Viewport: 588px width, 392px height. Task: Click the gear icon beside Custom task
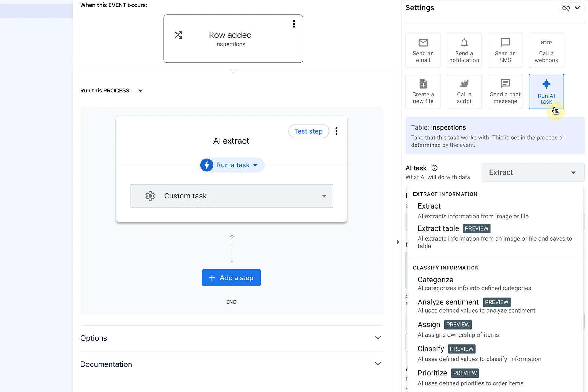pyautogui.click(x=150, y=196)
